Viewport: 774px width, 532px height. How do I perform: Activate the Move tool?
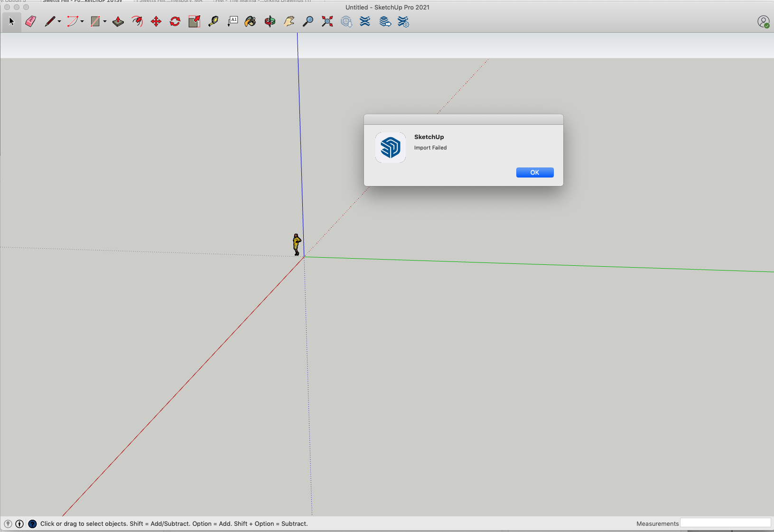(156, 21)
